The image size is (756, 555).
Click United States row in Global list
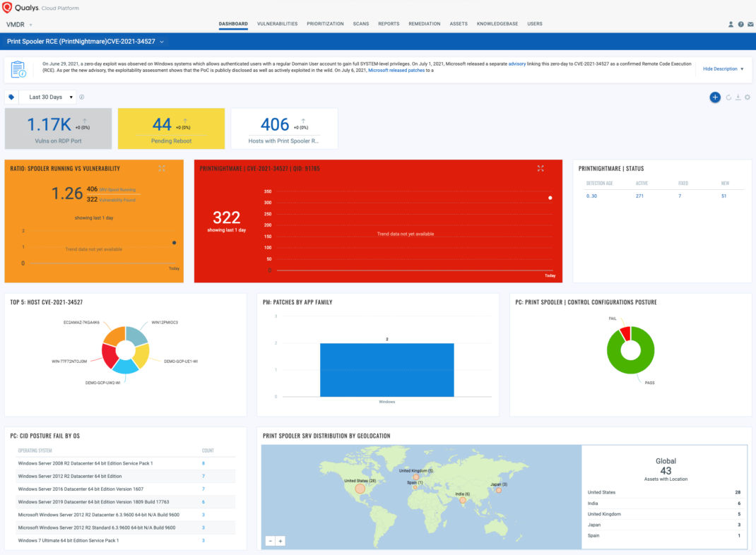coord(664,492)
